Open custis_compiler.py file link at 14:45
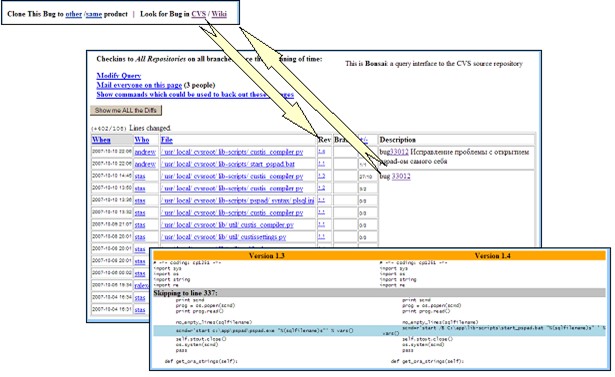 pos(232,176)
